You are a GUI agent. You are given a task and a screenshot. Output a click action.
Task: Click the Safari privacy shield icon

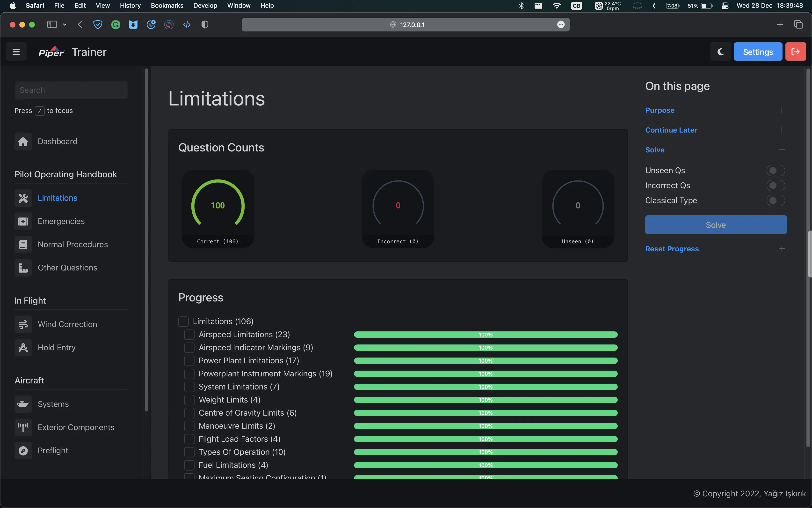(205, 24)
